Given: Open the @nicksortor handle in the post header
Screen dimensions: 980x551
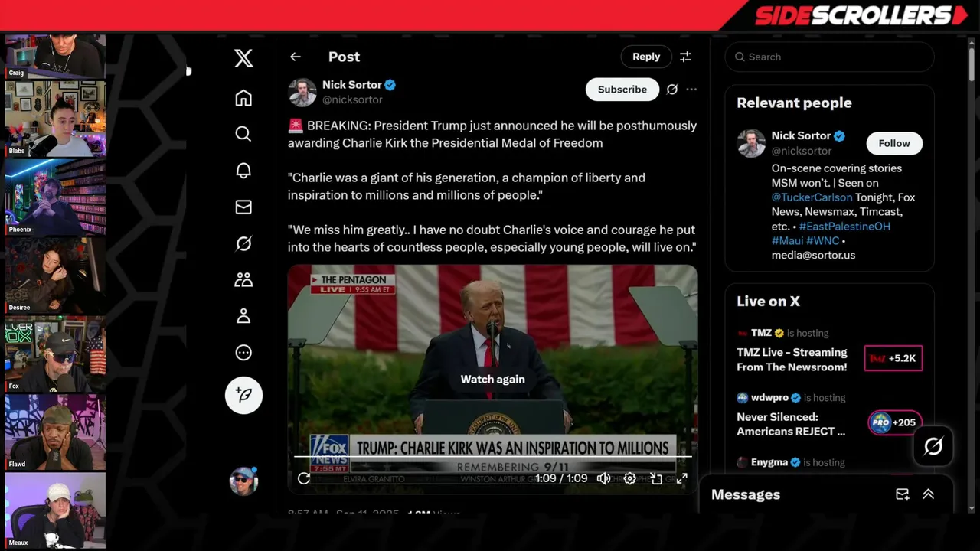Looking at the screenshot, I should (x=352, y=100).
